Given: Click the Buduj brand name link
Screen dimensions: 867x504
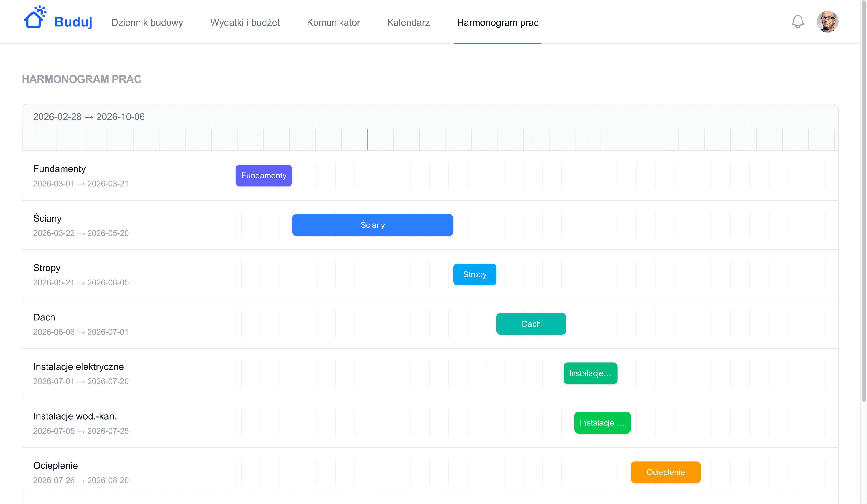Looking at the screenshot, I should click(x=73, y=22).
